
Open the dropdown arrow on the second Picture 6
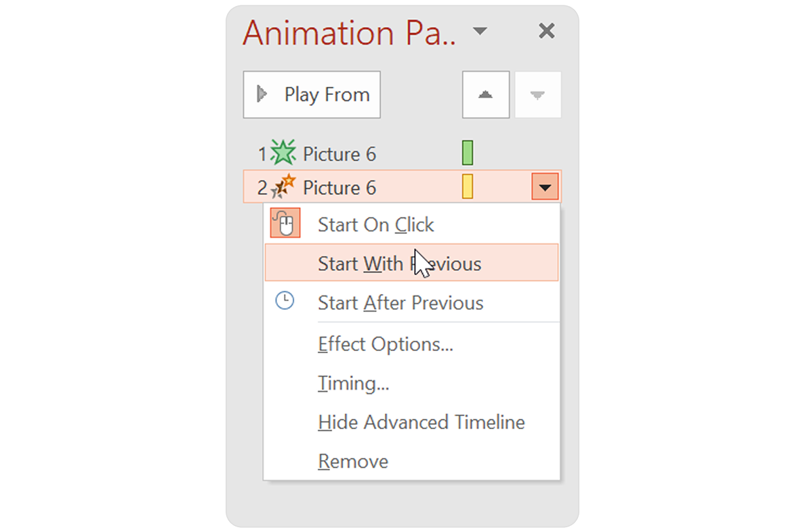[545, 186]
